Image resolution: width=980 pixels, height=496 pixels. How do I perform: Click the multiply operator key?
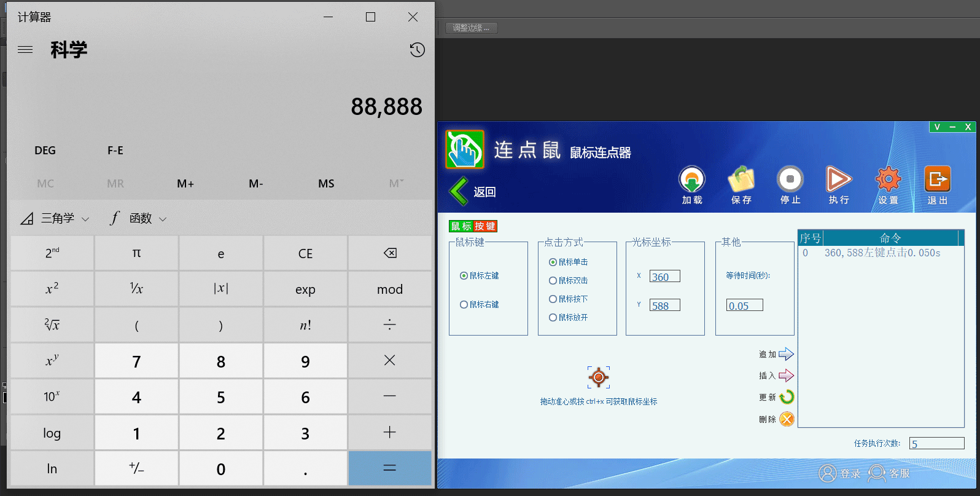click(x=390, y=361)
